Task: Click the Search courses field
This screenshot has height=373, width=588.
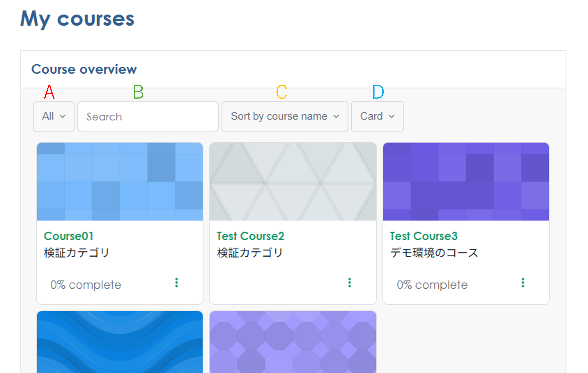Action: coord(148,117)
